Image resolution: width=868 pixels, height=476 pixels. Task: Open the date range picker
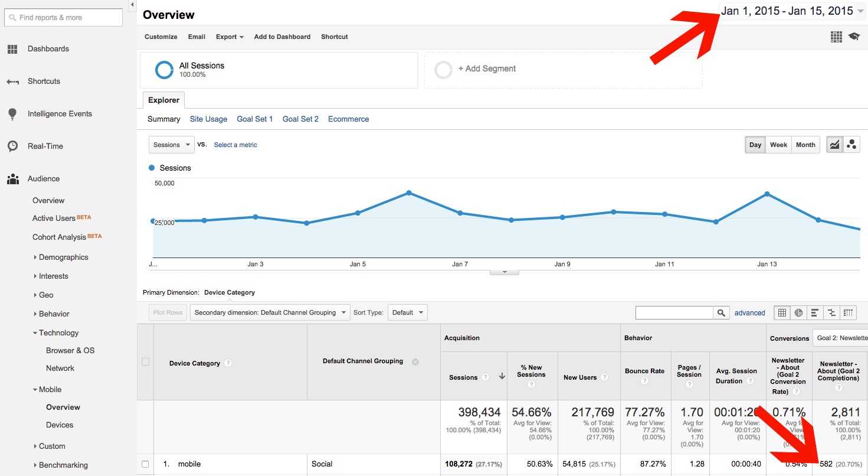tap(791, 11)
